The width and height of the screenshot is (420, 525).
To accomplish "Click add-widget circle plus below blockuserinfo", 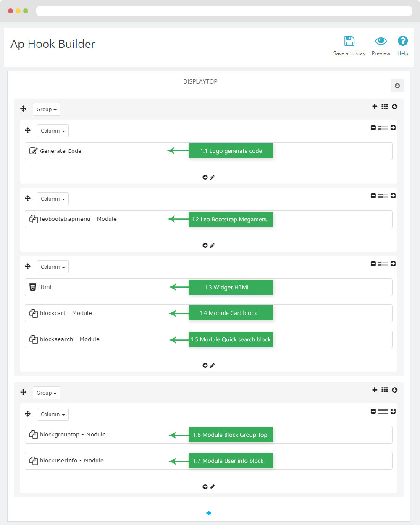I will point(205,487).
